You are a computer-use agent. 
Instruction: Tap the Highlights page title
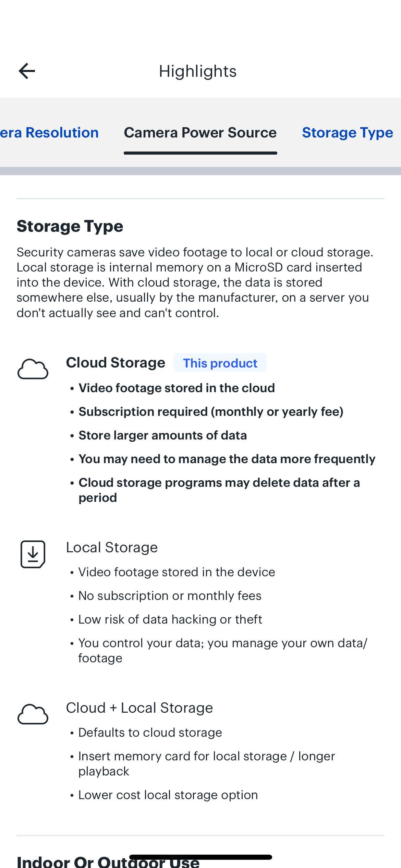point(198,71)
